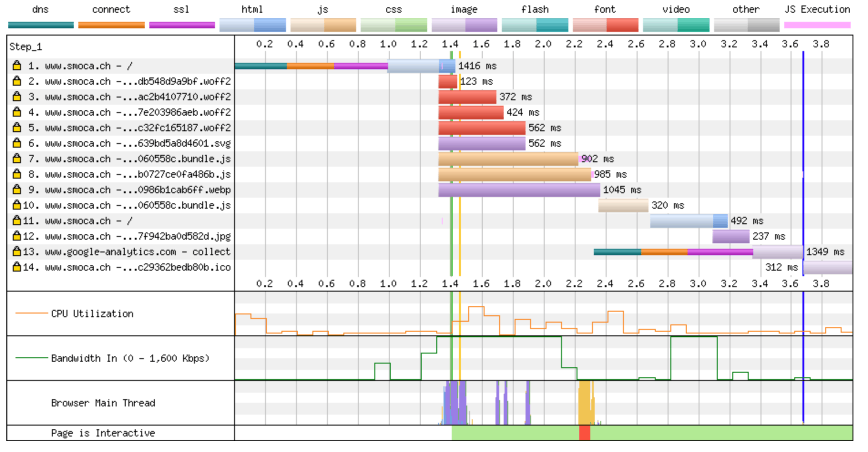
Task: Click the 1349 ms google-analytics bar
Action: click(699, 252)
